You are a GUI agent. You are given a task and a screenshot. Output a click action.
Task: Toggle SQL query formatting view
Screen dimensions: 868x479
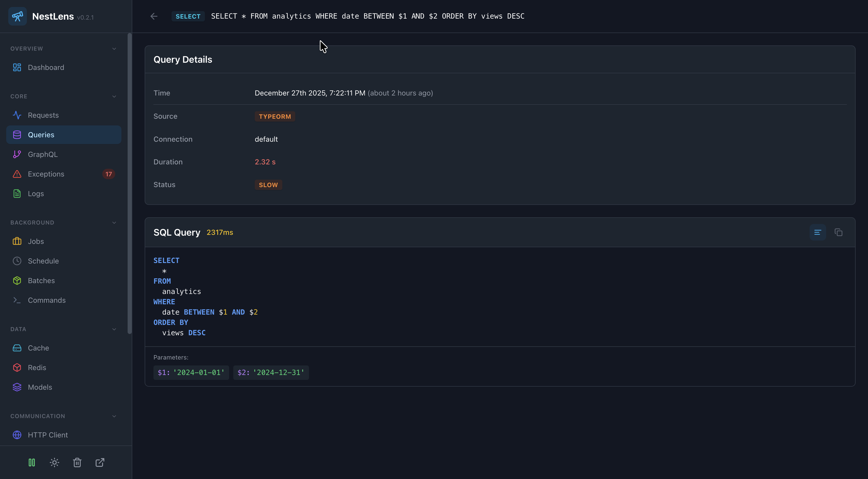point(817,232)
